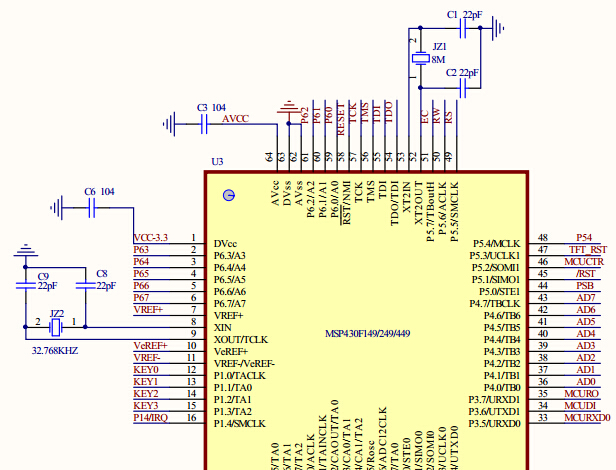Select the KEY0 net label
Viewport: 616px width, 470px height.
146,370
